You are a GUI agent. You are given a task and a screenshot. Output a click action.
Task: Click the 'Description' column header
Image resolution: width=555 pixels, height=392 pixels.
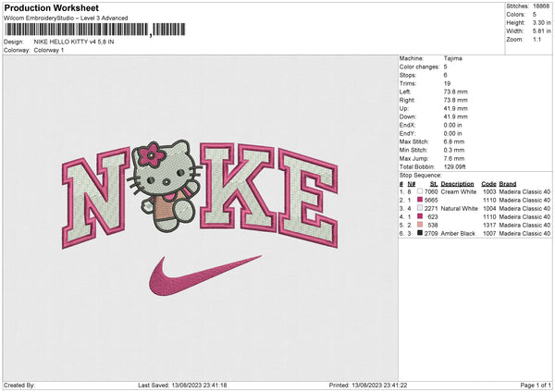(457, 184)
